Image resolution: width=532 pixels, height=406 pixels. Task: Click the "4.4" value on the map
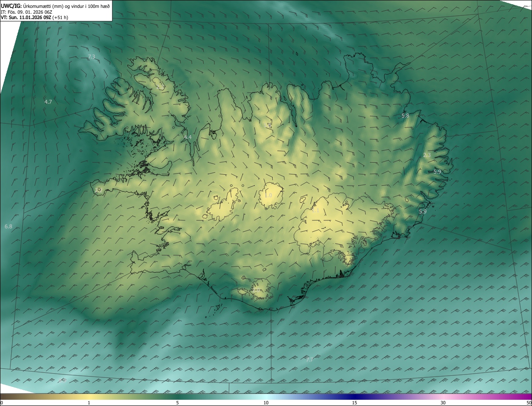188,137
